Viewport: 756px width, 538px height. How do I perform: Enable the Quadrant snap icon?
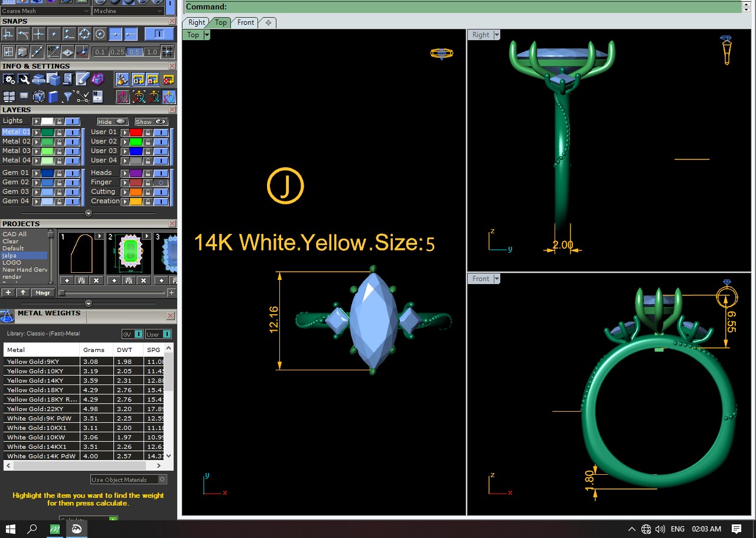[84, 34]
